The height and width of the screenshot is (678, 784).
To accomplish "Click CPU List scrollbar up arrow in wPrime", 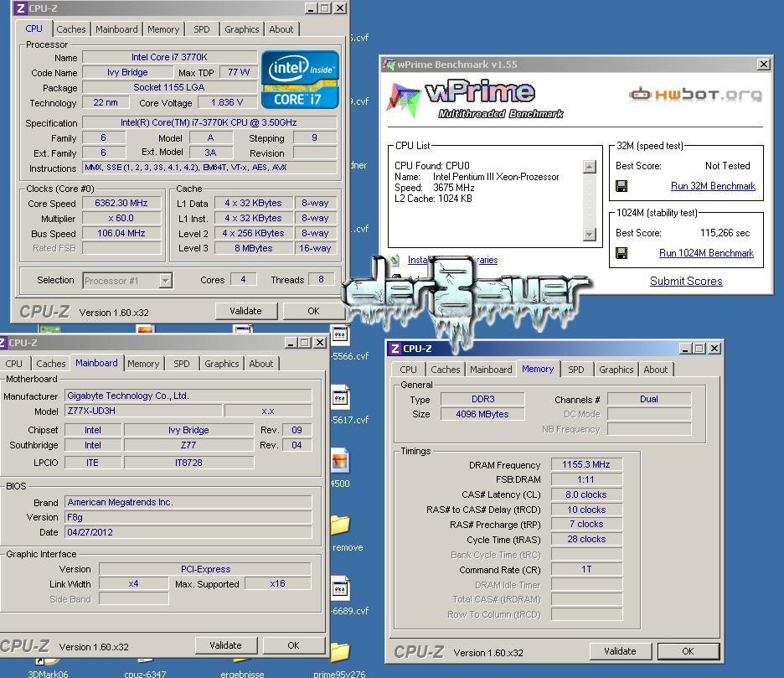I will tap(590, 167).
